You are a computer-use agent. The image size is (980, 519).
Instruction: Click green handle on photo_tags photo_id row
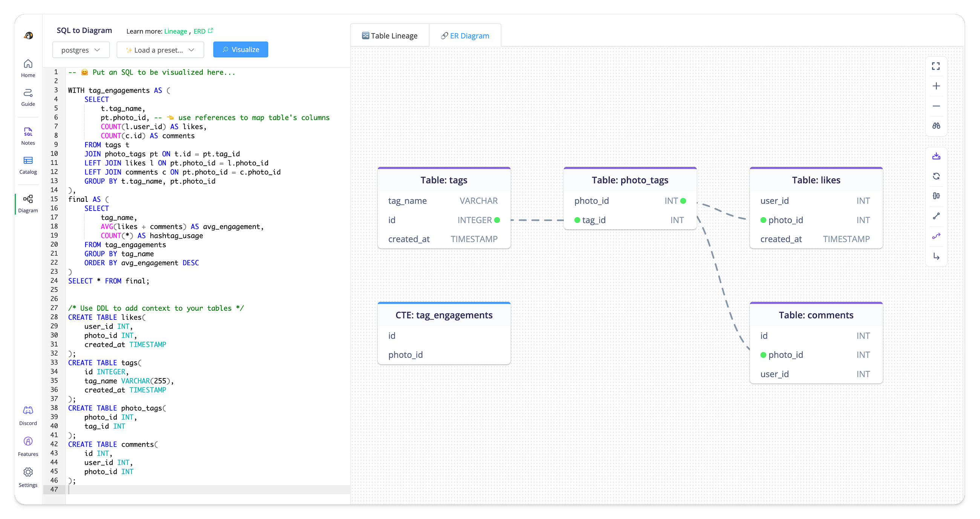[683, 201]
